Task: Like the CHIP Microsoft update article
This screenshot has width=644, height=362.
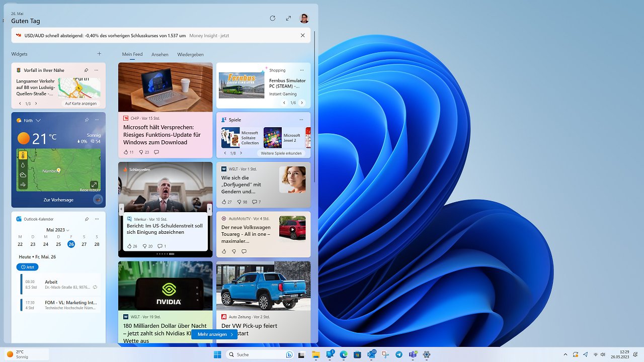Action: pyautogui.click(x=128, y=152)
